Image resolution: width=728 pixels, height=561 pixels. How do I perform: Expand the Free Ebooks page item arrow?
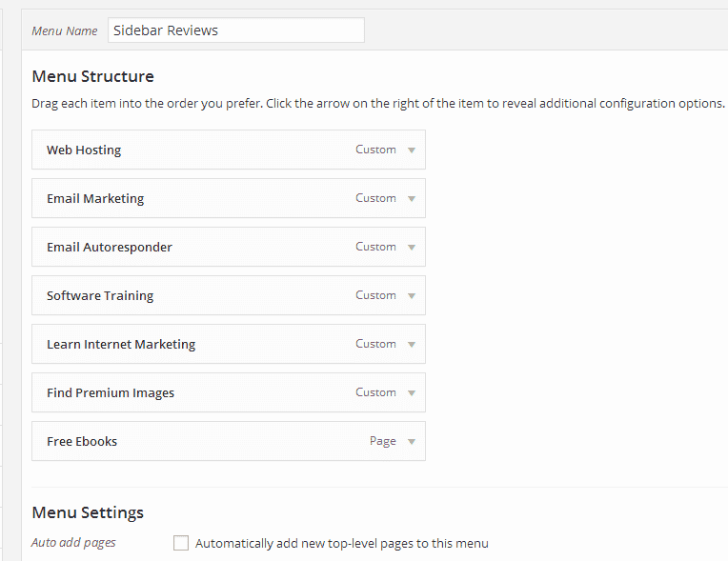tap(412, 442)
